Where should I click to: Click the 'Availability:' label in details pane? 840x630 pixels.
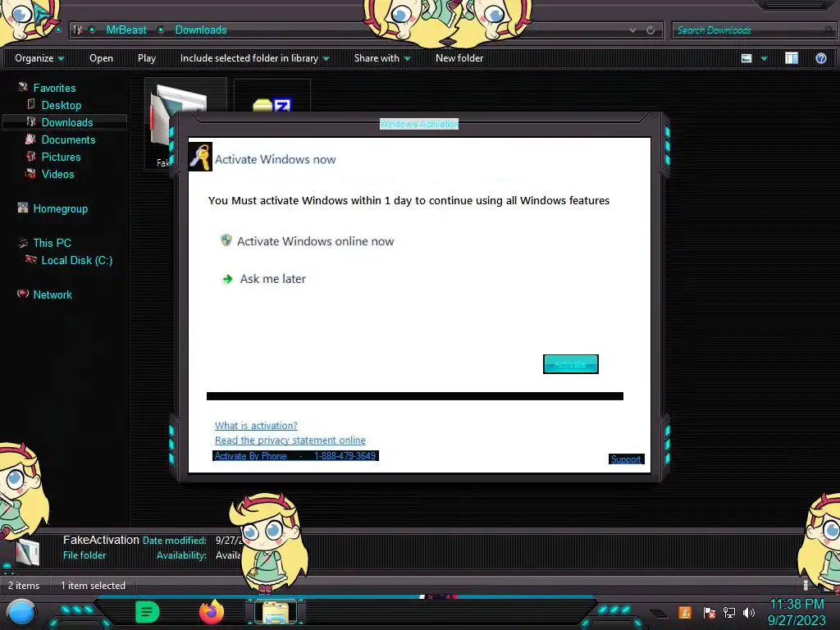click(x=181, y=555)
